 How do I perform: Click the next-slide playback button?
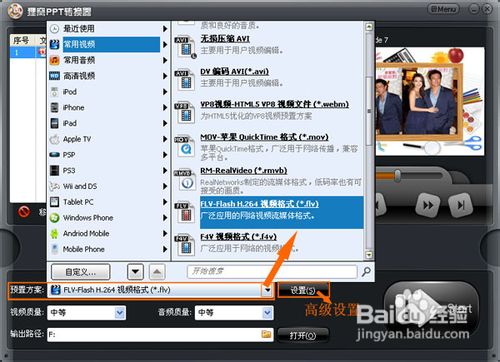tap(460, 205)
